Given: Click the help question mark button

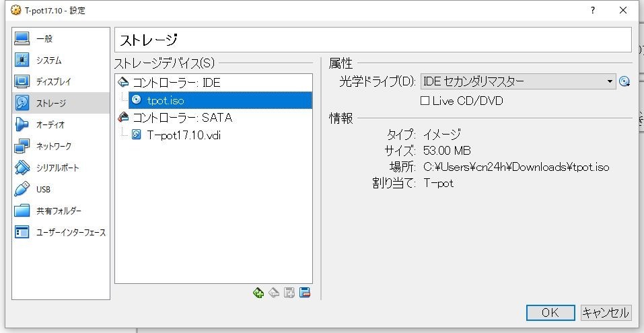Looking at the screenshot, I should coord(593,11).
